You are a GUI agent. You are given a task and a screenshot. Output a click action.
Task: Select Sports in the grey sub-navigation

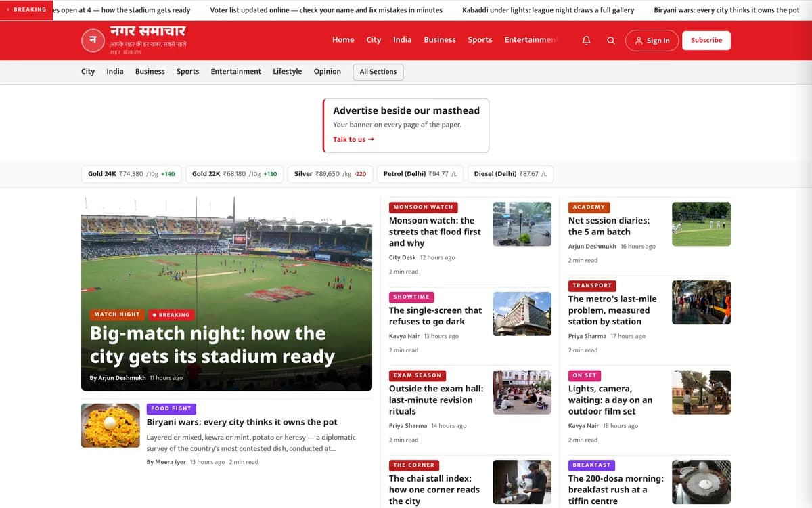(187, 72)
